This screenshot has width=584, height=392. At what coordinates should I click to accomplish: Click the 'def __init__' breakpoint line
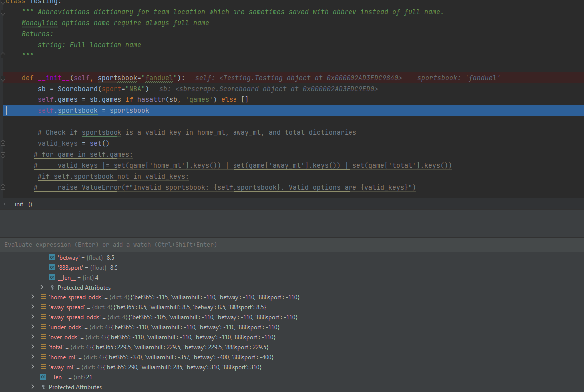pyautogui.click(x=103, y=78)
